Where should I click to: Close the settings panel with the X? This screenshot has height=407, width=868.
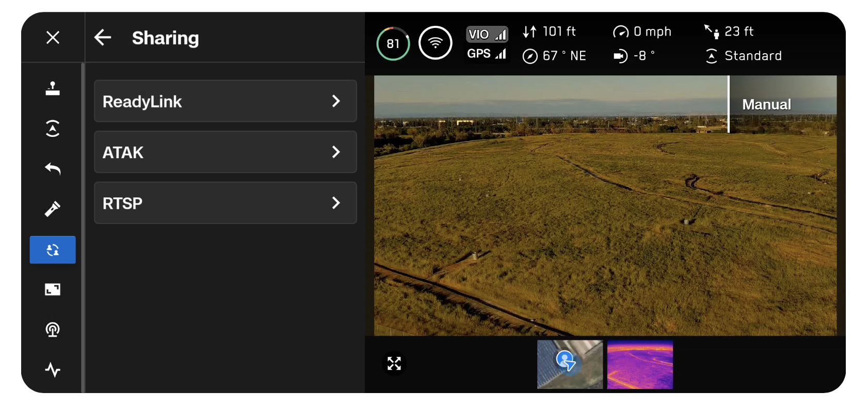pyautogui.click(x=53, y=38)
